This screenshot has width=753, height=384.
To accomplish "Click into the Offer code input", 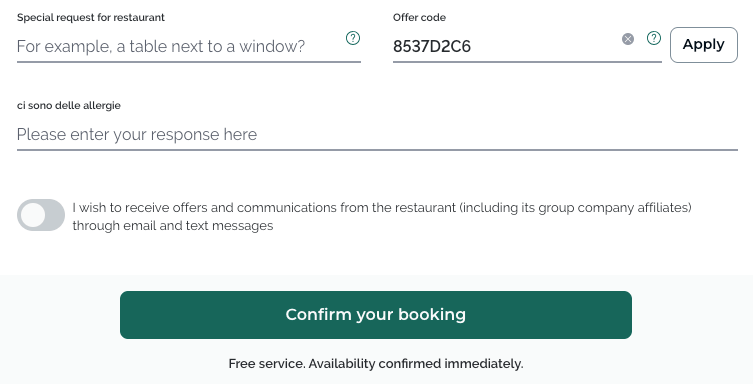I will pyautogui.click(x=504, y=47).
